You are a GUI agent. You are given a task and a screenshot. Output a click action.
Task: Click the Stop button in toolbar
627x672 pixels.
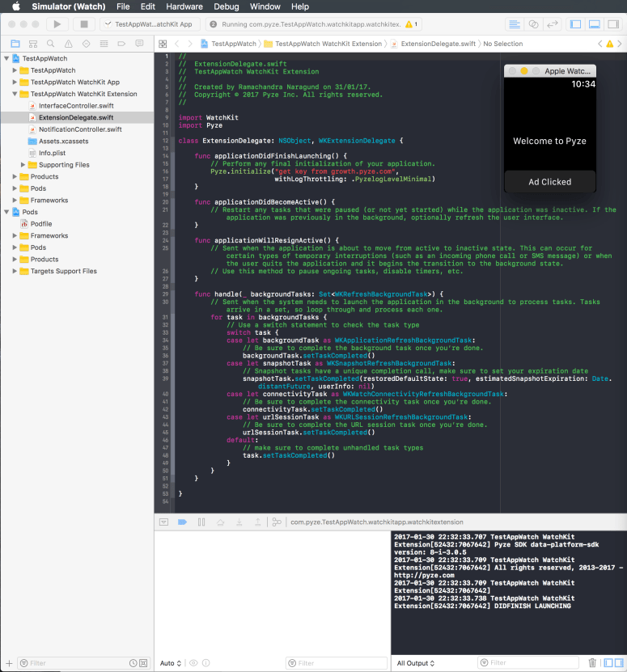84,24
